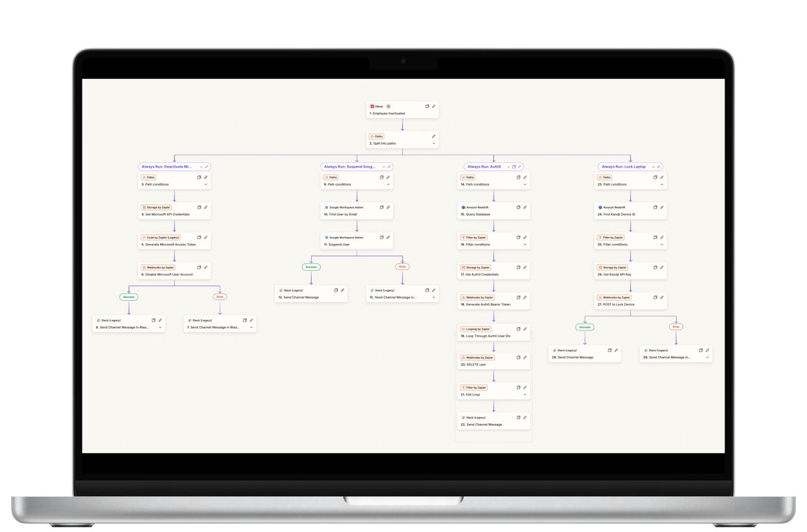Click the edit pencil on step 1 Employee Inactivated

434,107
